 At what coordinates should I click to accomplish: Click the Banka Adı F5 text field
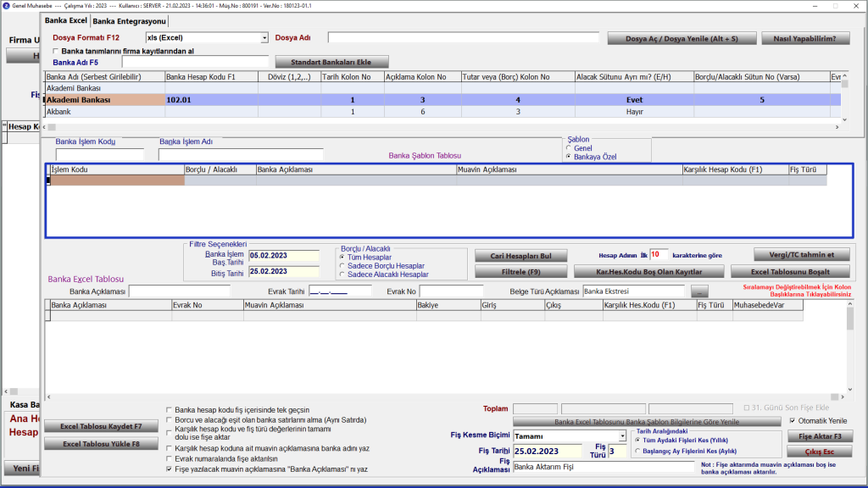(x=195, y=62)
